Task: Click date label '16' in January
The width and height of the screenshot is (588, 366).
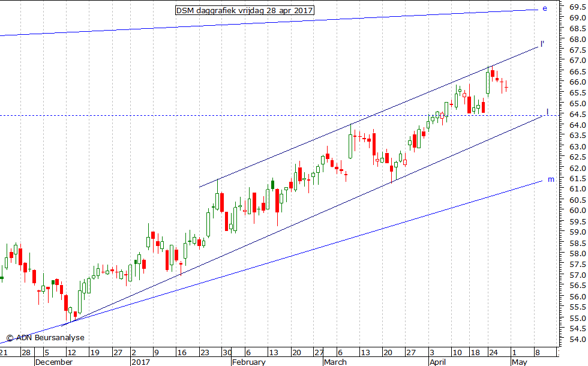Action: (x=182, y=353)
